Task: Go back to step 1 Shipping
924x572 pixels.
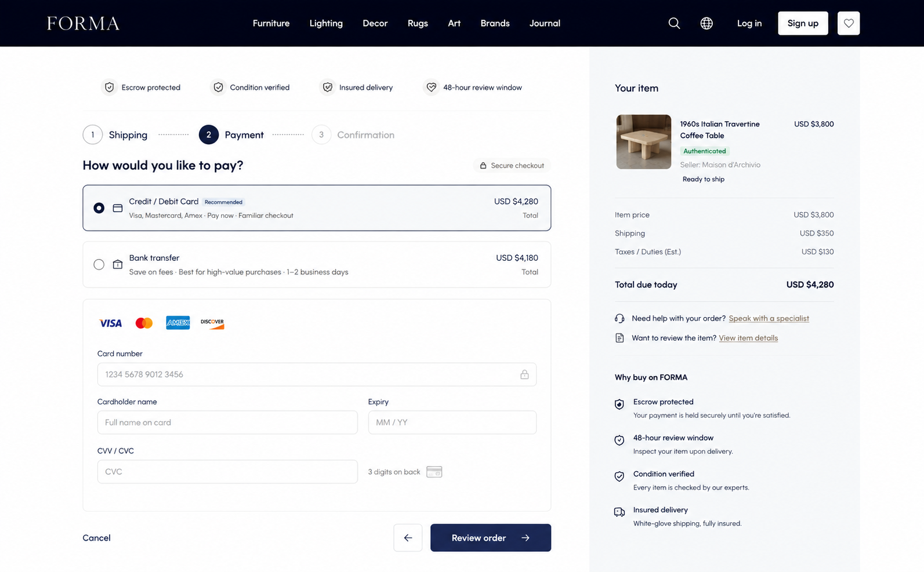Action: click(115, 135)
